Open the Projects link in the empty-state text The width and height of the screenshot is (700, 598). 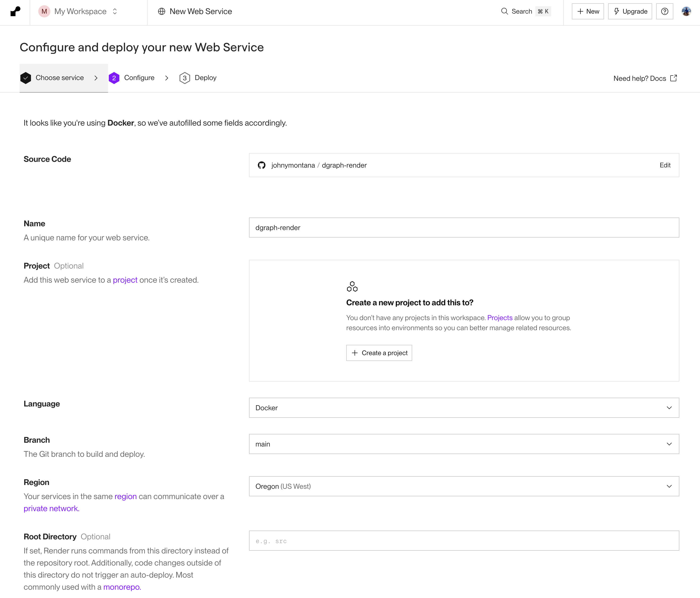coord(500,318)
